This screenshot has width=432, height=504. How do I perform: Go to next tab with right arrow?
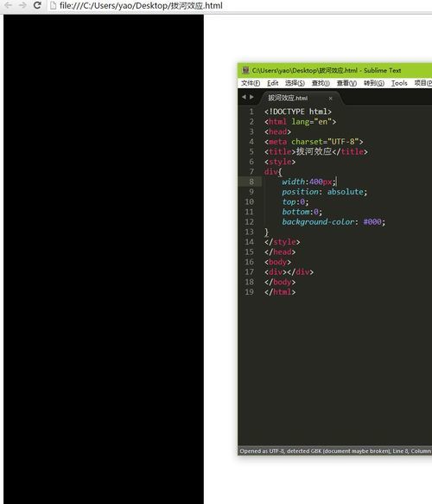(x=251, y=97)
